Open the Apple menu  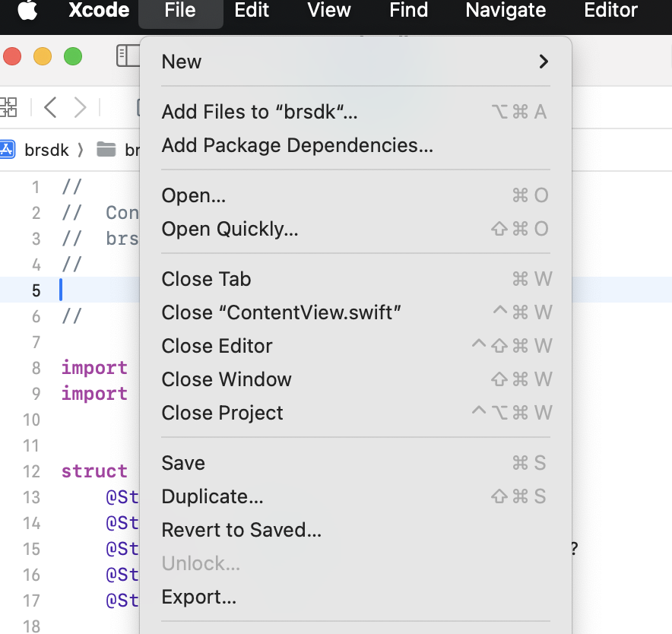click(27, 9)
